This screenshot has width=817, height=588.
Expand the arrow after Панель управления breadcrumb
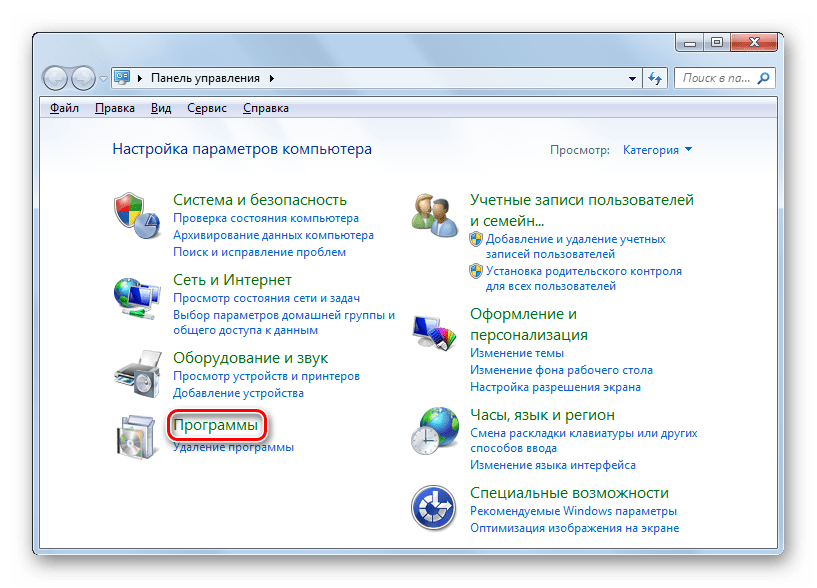click(x=271, y=78)
